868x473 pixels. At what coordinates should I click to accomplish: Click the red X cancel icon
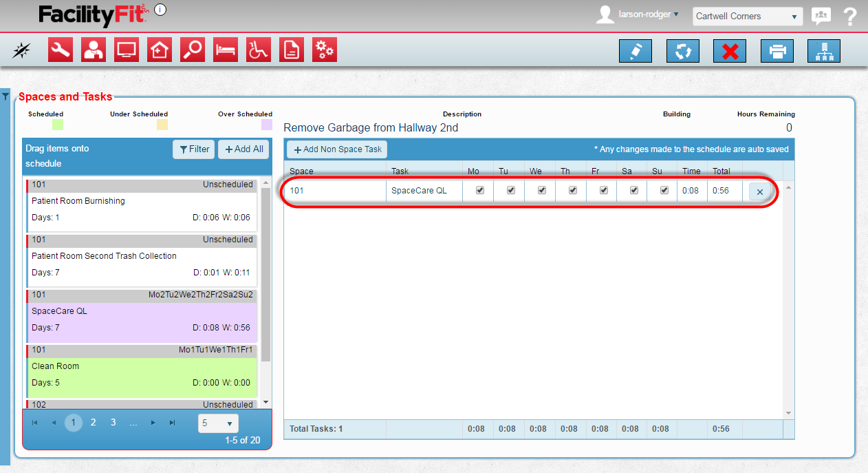[x=730, y=52]
